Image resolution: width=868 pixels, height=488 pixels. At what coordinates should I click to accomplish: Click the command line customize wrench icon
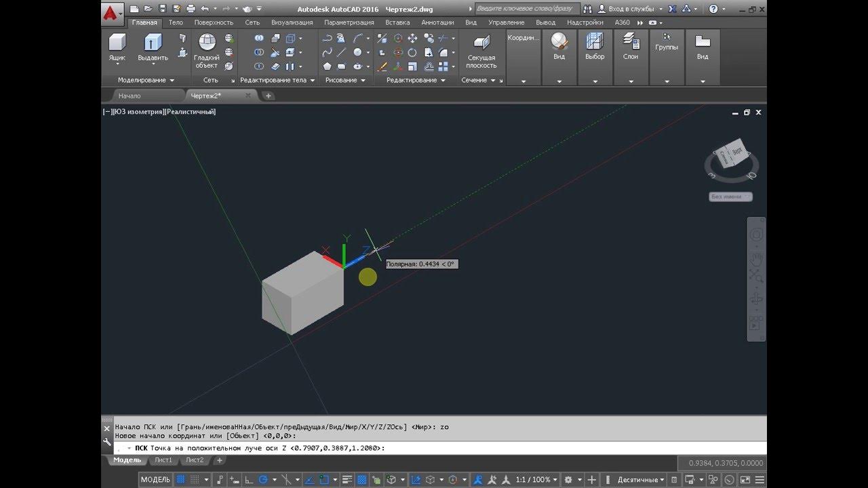pos(106,441)
